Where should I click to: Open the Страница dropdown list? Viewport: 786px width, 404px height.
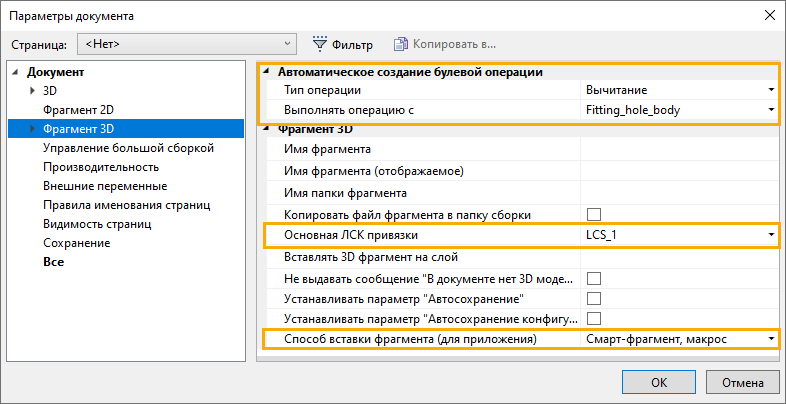(x=288, y=44)
